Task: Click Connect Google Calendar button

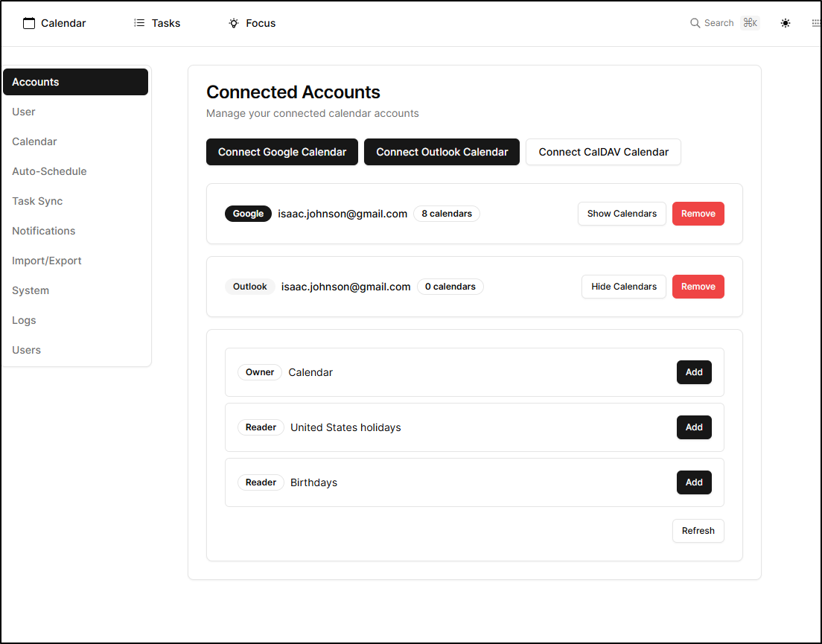Action: [282, 152]
